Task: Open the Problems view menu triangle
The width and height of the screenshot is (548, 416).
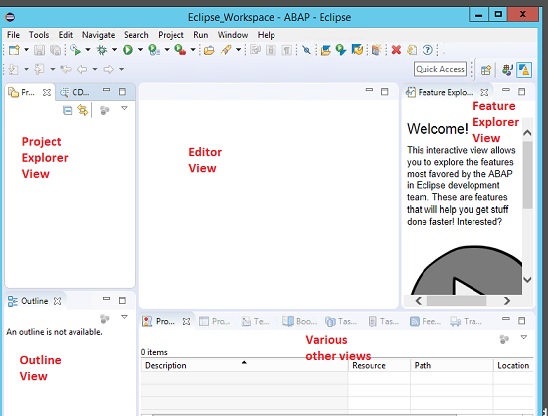Action: 524,337
